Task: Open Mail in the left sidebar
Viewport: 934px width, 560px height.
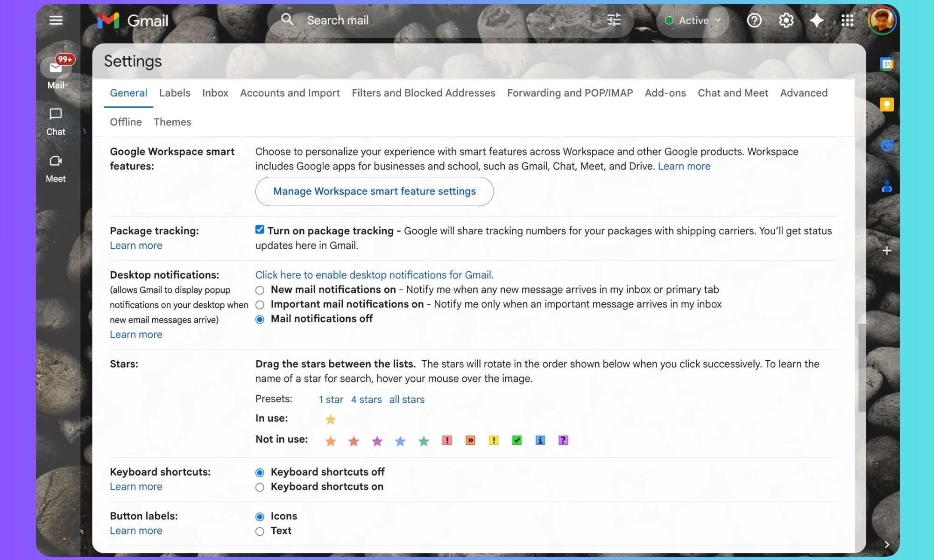Action: click(x=56, y=73)
